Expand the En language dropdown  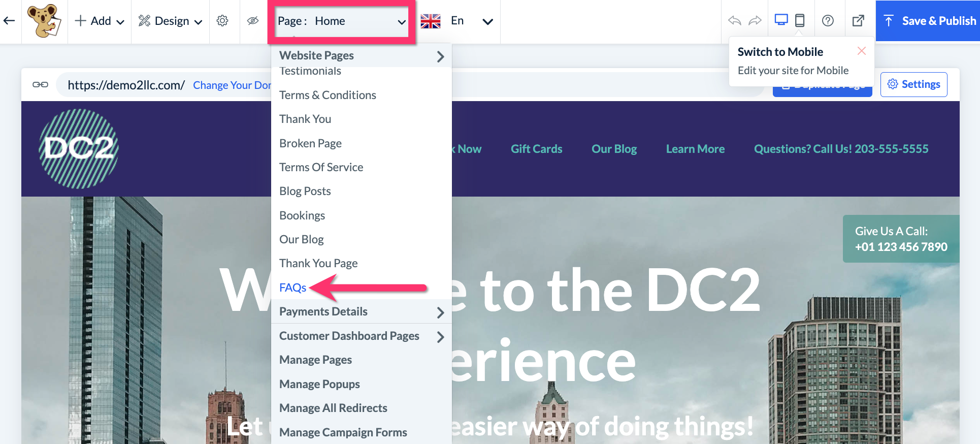487,21
